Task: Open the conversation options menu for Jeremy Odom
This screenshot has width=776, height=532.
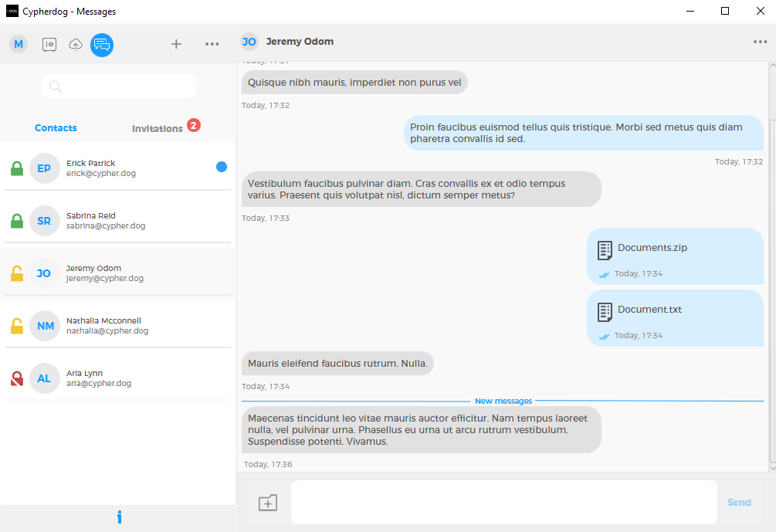Action: point(760,42)
